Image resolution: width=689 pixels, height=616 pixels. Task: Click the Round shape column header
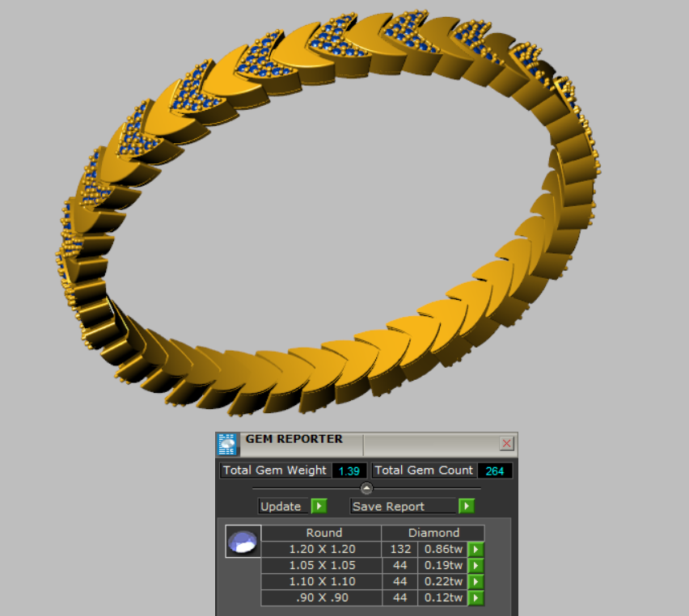(323, 533)
